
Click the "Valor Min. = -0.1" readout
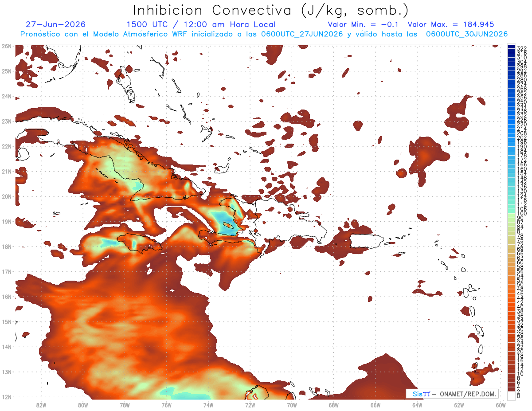pyautogui.click(x=364, y=25)
